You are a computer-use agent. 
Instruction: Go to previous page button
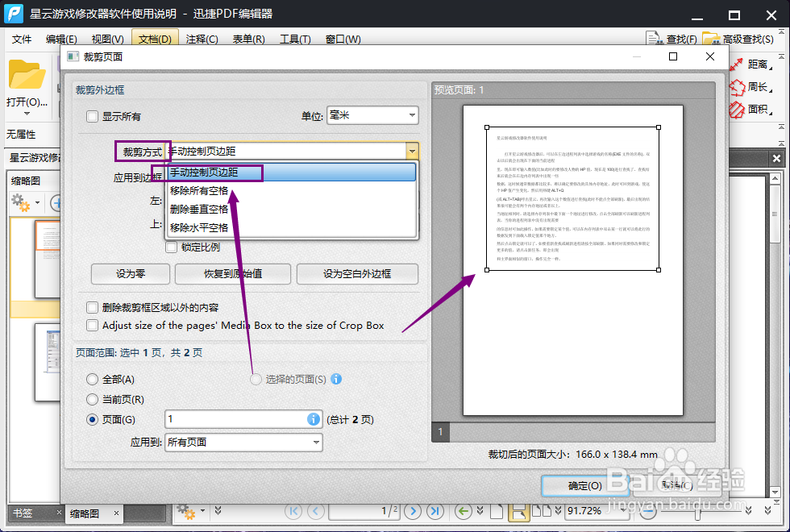[316, 511]
